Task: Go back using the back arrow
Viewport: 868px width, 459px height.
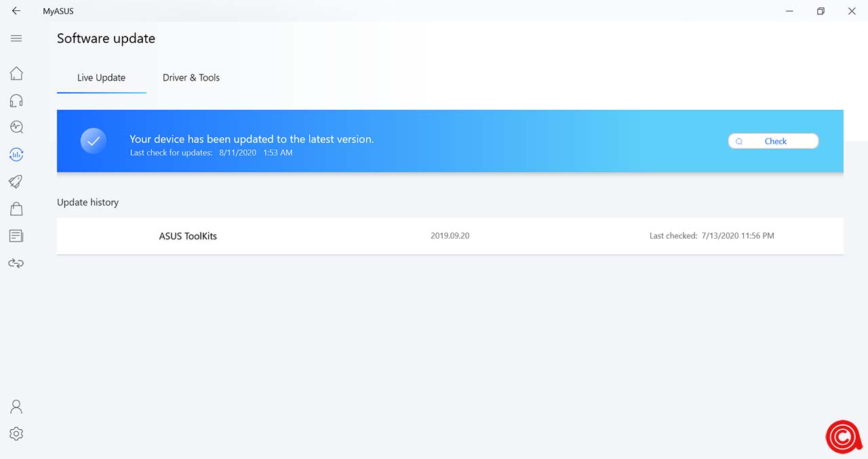Action: tap(16, 11)
